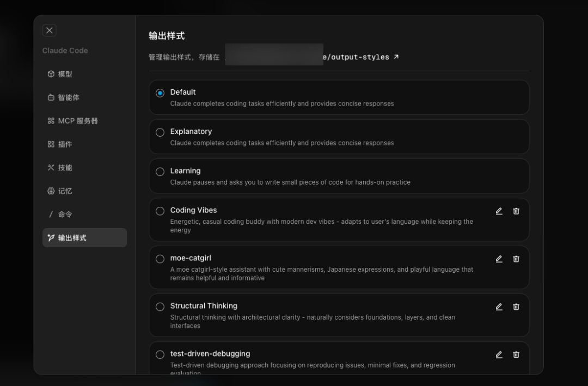Pick the moe-catgirl radio button
Screen dimensions: 588x386
tap(160, 259)
